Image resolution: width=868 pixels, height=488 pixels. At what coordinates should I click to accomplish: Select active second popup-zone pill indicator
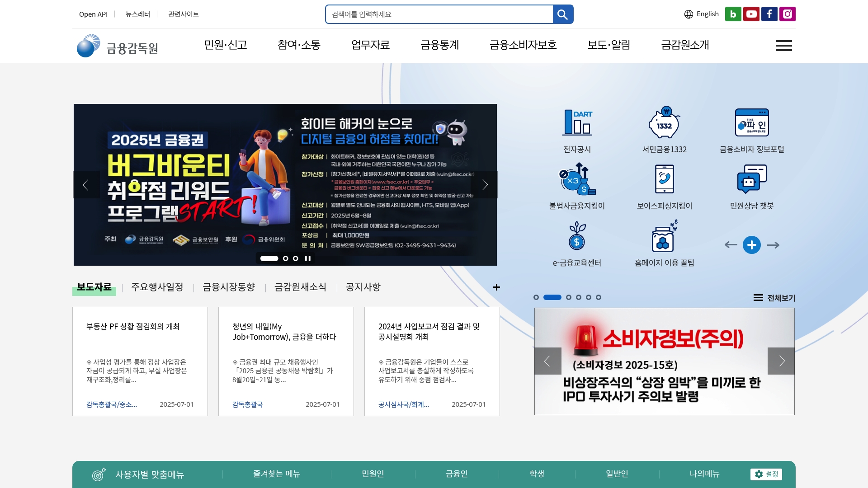click(552, 297)
